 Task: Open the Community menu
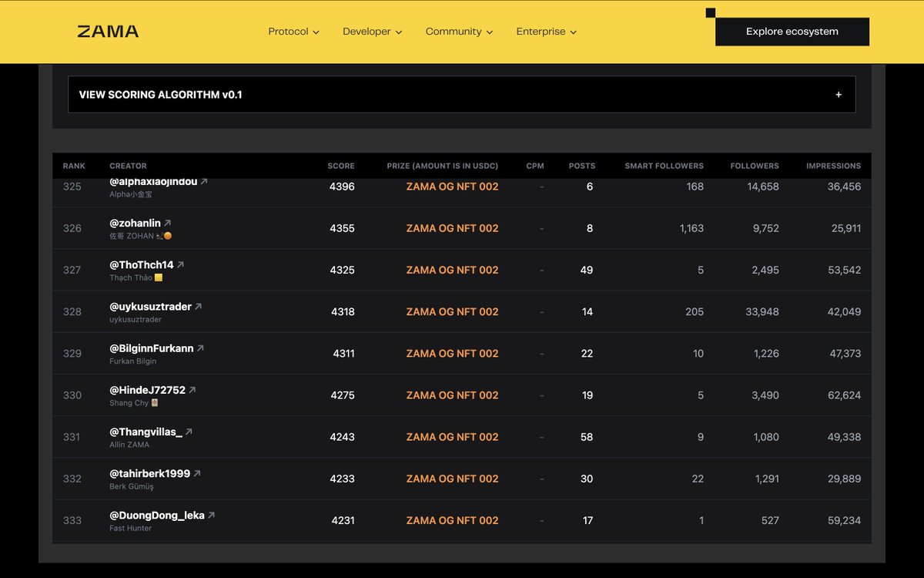coord(459,32)
